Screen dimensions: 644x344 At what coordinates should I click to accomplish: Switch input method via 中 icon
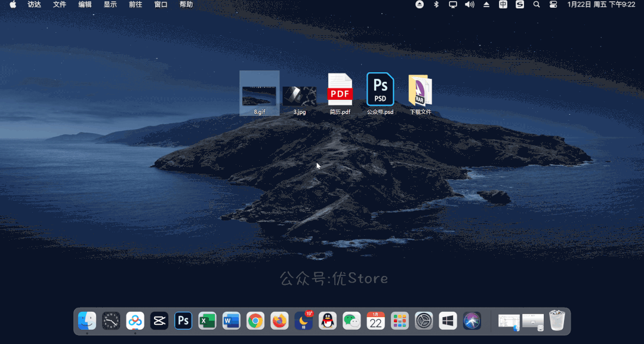[503, 5]
